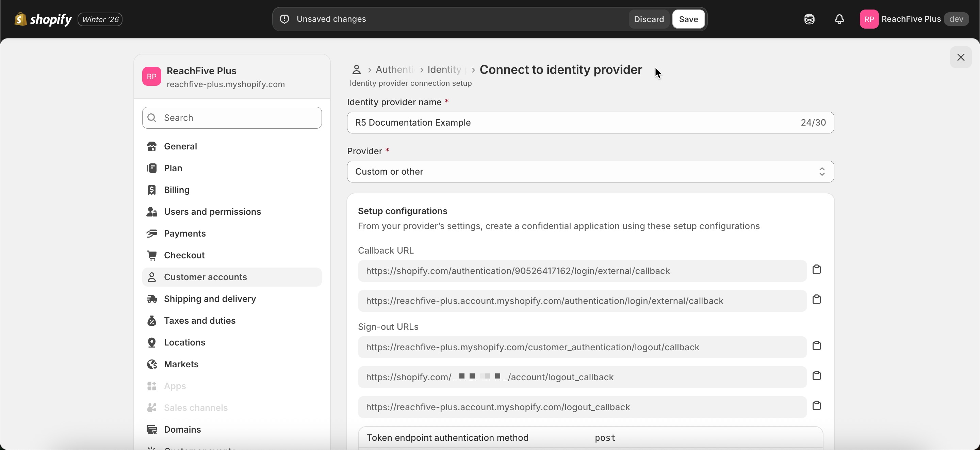Open Taxes and duties settings

click(200, 321)
